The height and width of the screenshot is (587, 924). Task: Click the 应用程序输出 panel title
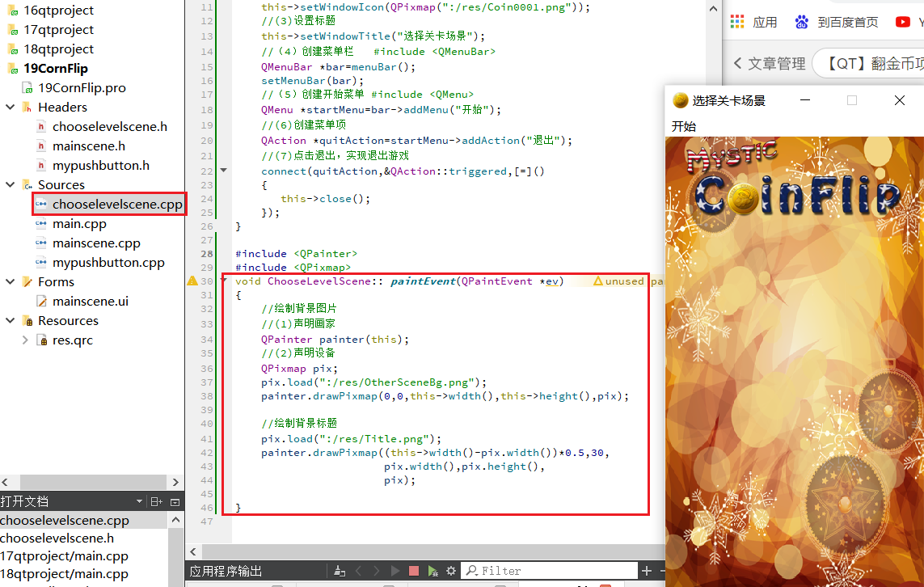point(226,571)
